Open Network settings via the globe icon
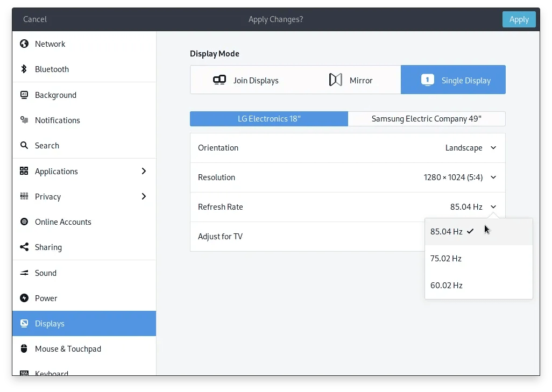Image resolution: width=552 pixels, height=392 pixels. (x=24, y=44)
